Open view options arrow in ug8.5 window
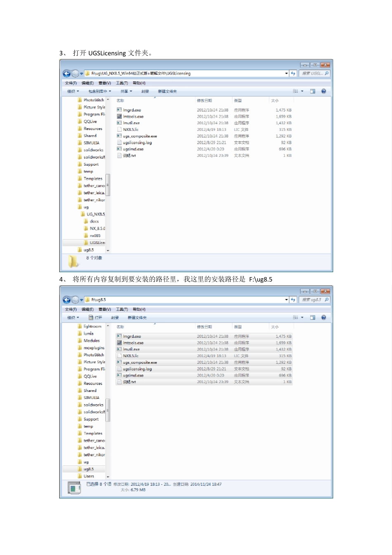This screenshot has height=555, width=392. pyautogui.click(x=302, y=318)
